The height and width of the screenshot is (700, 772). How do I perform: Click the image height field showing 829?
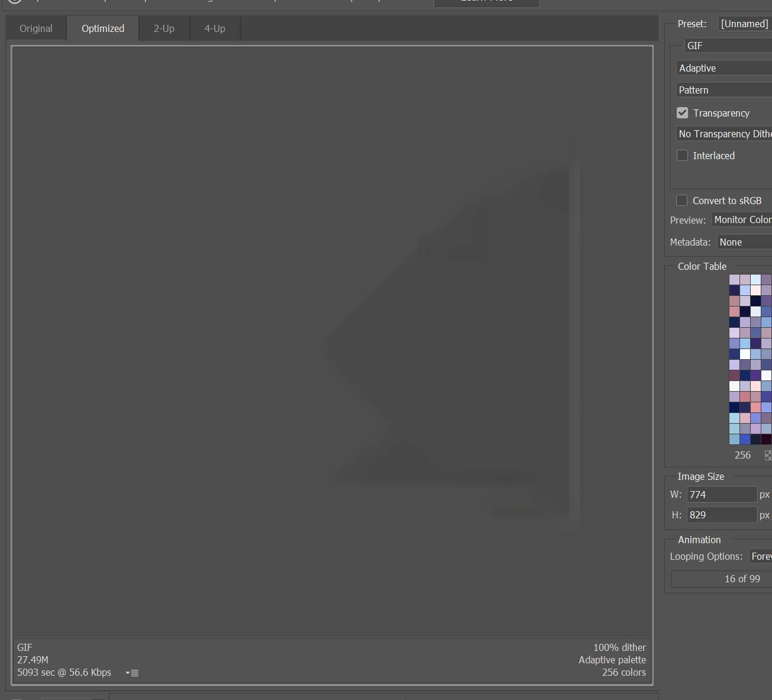coord(721,515)
